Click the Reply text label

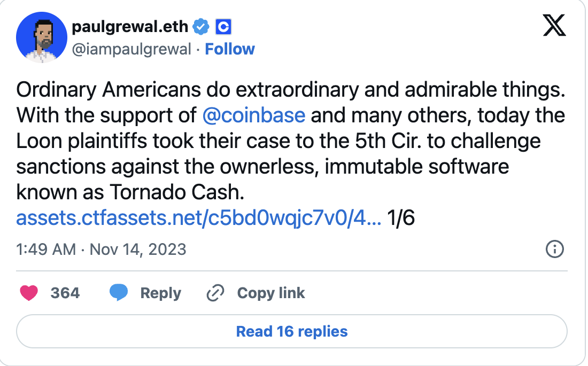(160, 293)
